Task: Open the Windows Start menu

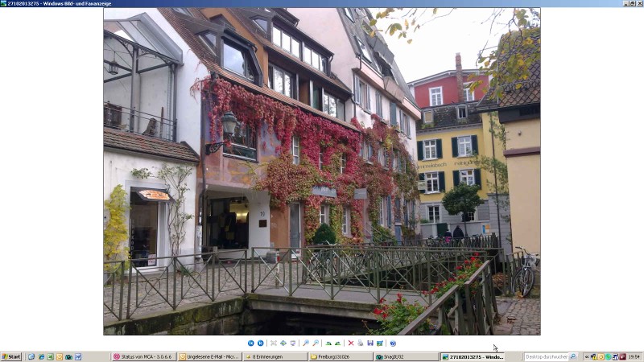Action: [x=11, y=356]
